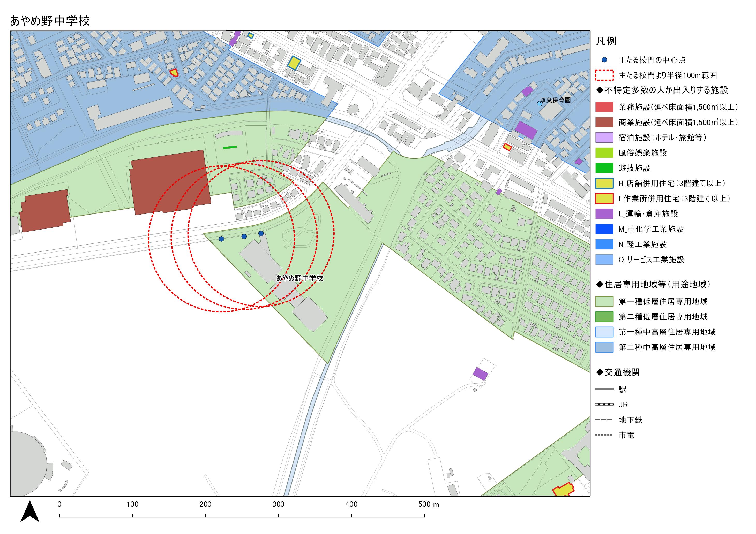Click the 凡例 legend heading
Screen dimensions: 756x534
[606, 41]
